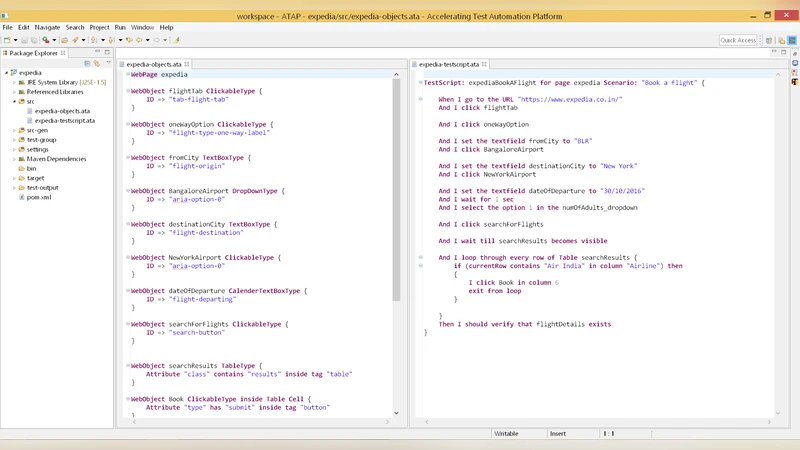Expand the test-group folder node
The width and height of the screenshot is (800, 450).
(14, 140)
